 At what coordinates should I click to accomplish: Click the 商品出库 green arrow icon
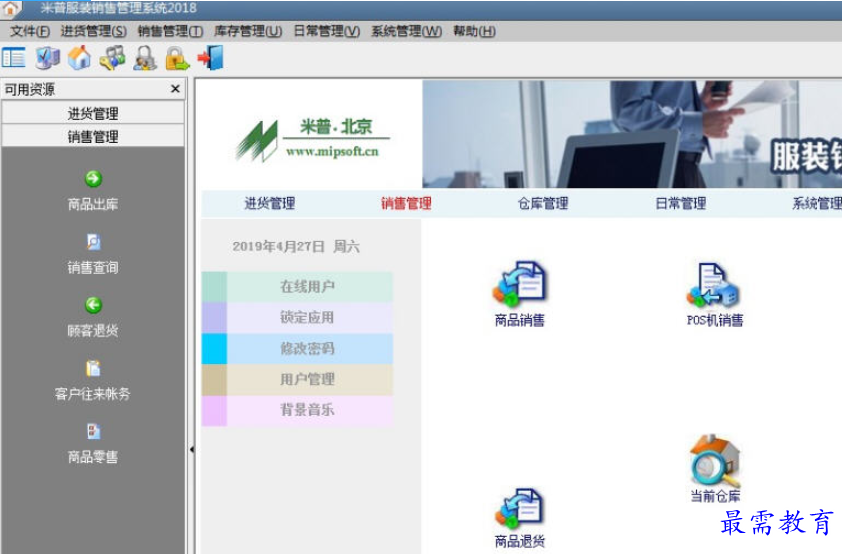93,178
